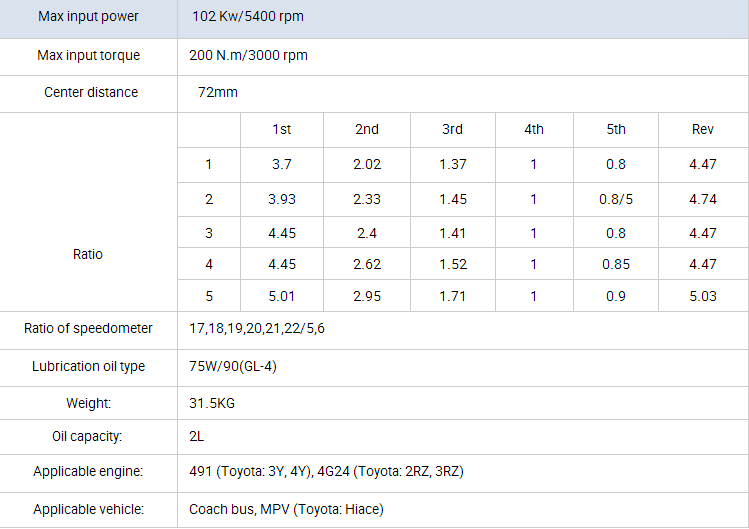749x529 pixels.
Task: Select the applicable engine 491 Toyota text
Action: coord(326,471)
